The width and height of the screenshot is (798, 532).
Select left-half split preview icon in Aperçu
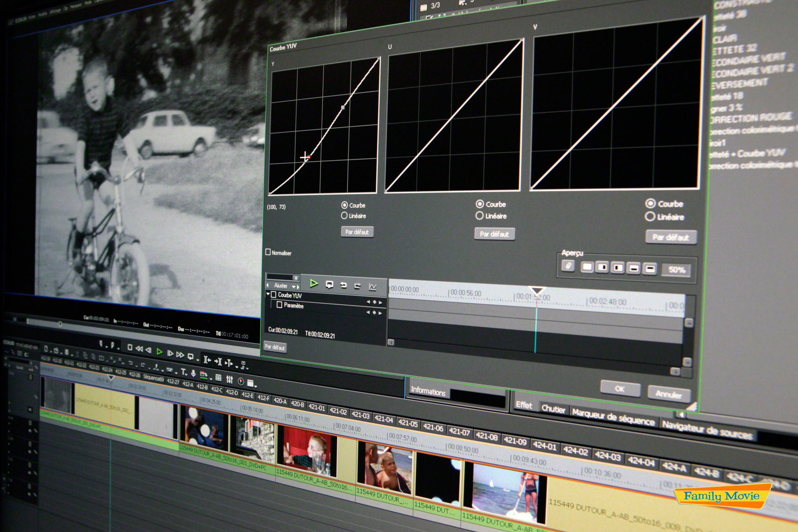pos(602,267)
